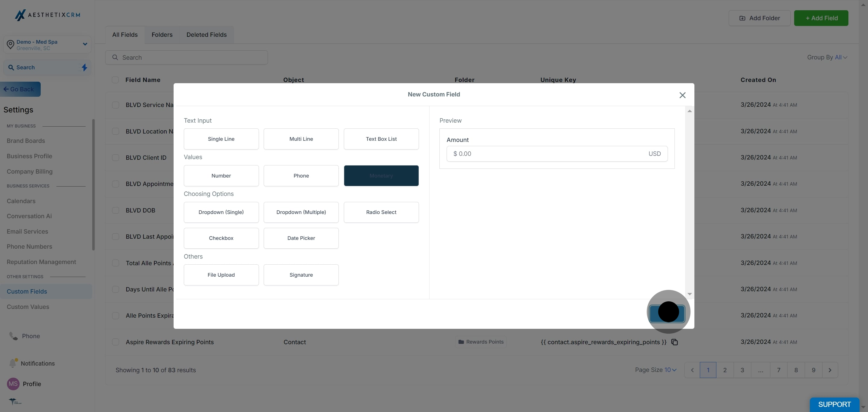Screen dimensions: 868x412
Task: Expand the Demo - Med Spa location dropdown
Action: (85, 44)
